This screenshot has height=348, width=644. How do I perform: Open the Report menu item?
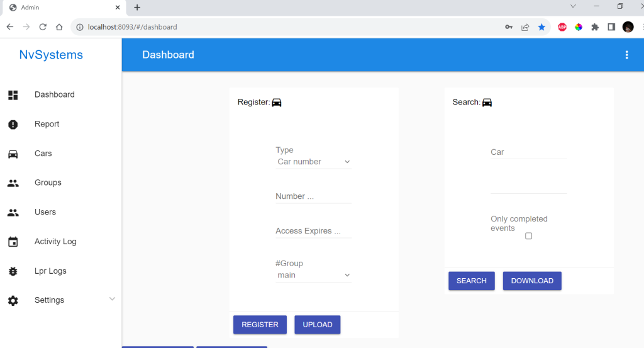tap(47, 124)
